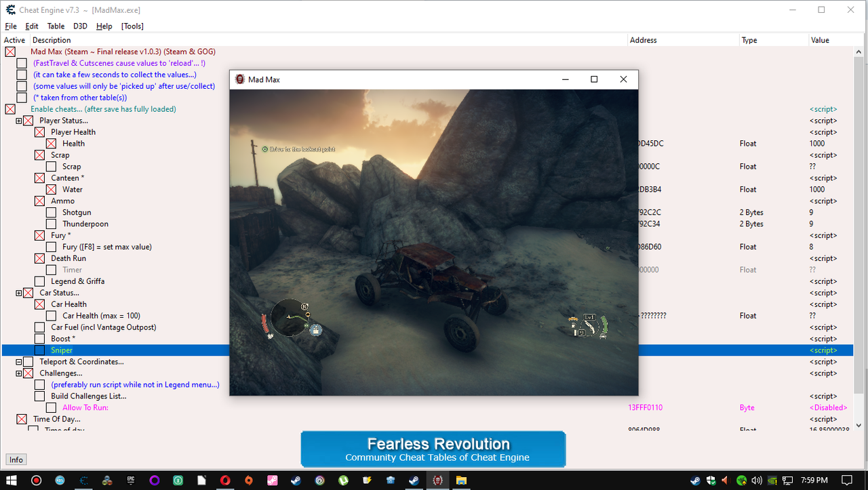This screenshot has width=868, height=490.
Task: Click the Info button
Action: click(16, 460)
